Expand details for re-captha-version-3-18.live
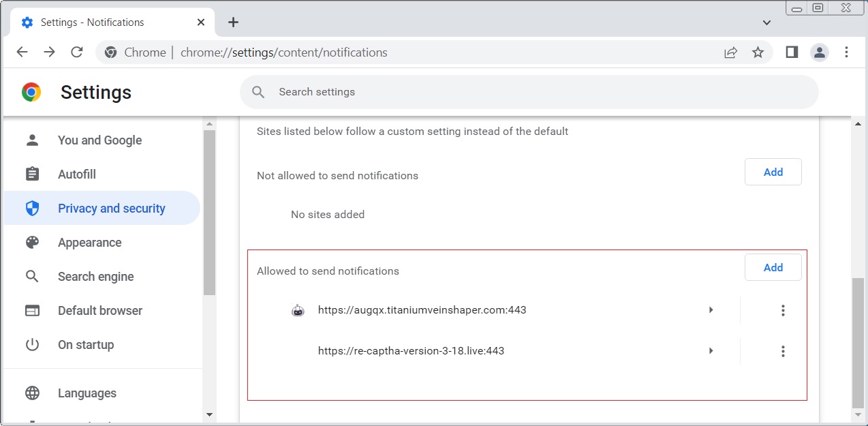The height and width of the screenshot is (426, 868). coord(711,351)
